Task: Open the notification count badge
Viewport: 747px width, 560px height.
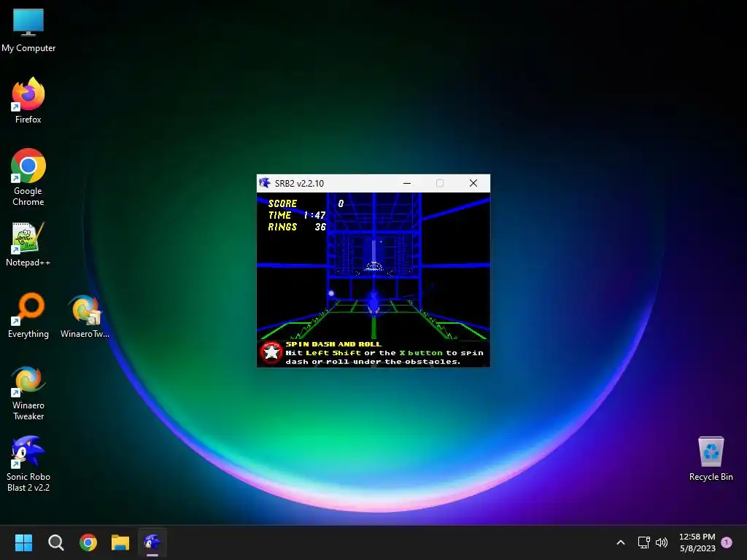Action: 727,542
